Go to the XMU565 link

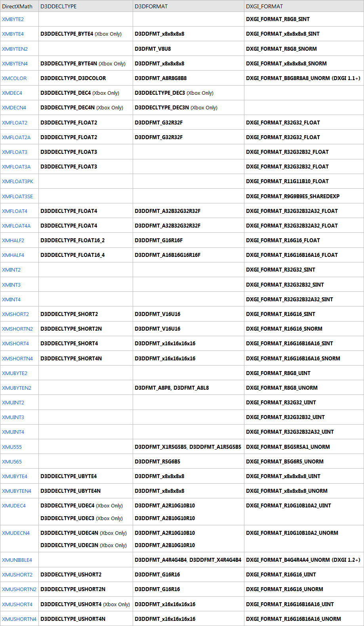point(12,461)
